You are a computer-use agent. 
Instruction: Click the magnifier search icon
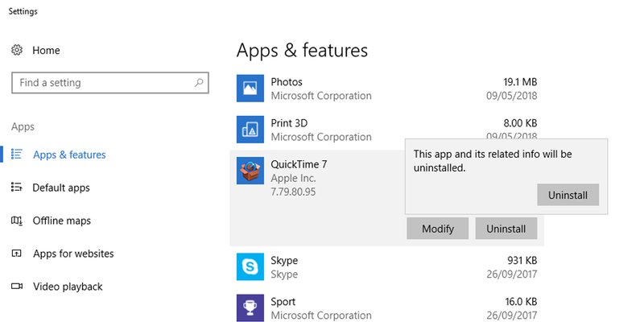199,83
